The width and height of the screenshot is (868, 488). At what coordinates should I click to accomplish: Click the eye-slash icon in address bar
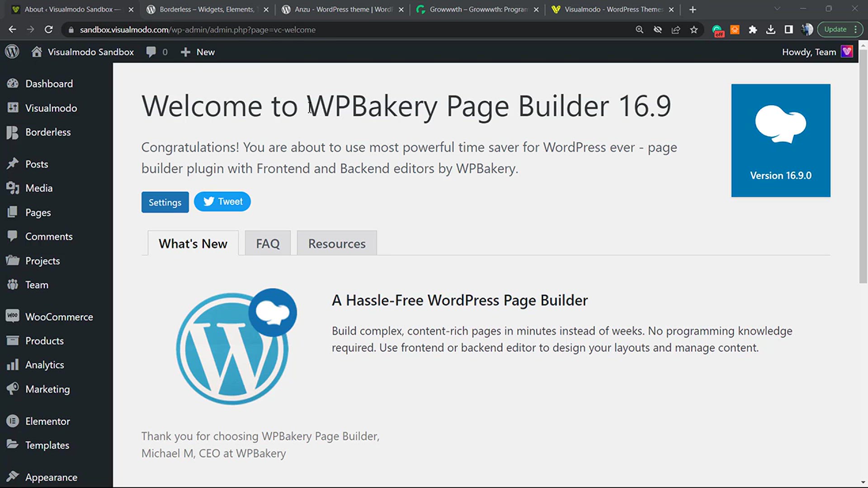pyautogui.click(x=658, y=29)
